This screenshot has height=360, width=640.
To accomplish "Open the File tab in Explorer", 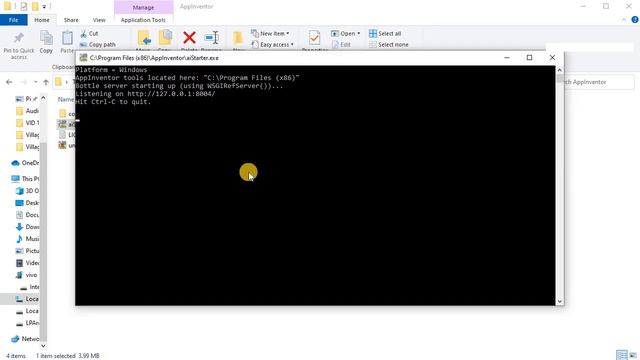I will 13,20.
